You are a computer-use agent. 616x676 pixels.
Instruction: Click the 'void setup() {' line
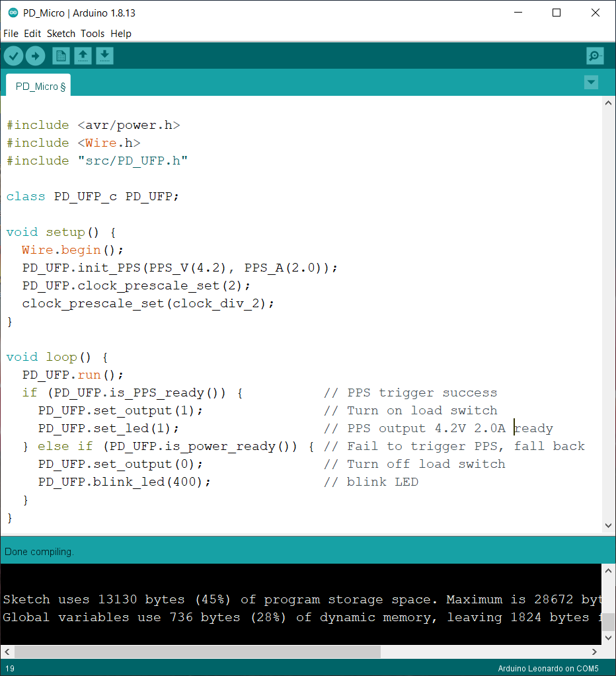pos(61,232)
